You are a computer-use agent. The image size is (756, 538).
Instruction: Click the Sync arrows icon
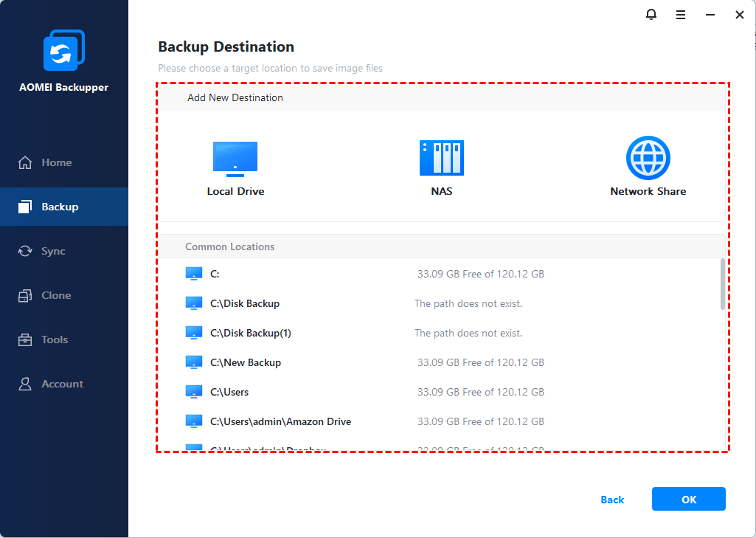tap(26, 251)
